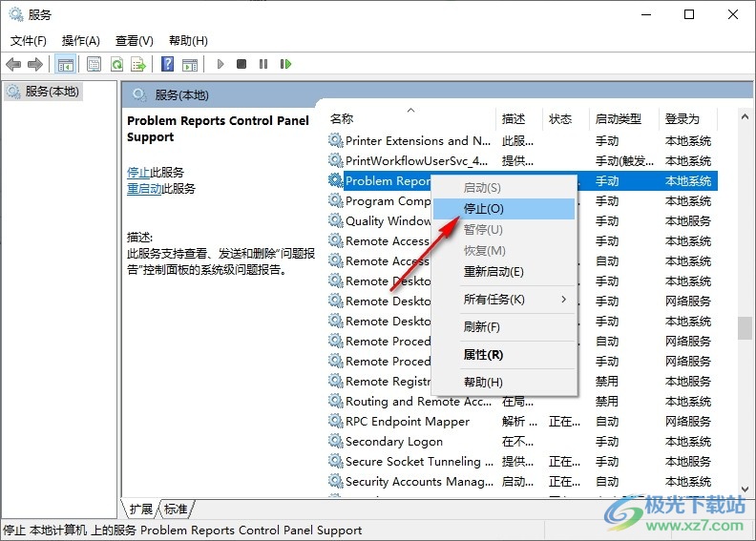Click gear icon beside PrintWorkflowUserSvc
Image resolution: width=756 pixels, height=541 pixels.
[336, 160]
